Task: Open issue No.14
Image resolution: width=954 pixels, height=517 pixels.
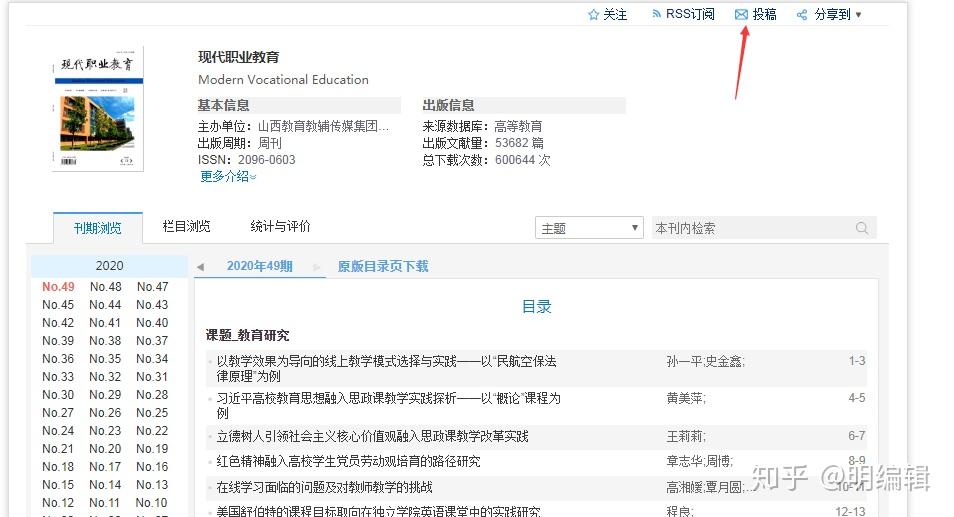Action: [105, 485]
